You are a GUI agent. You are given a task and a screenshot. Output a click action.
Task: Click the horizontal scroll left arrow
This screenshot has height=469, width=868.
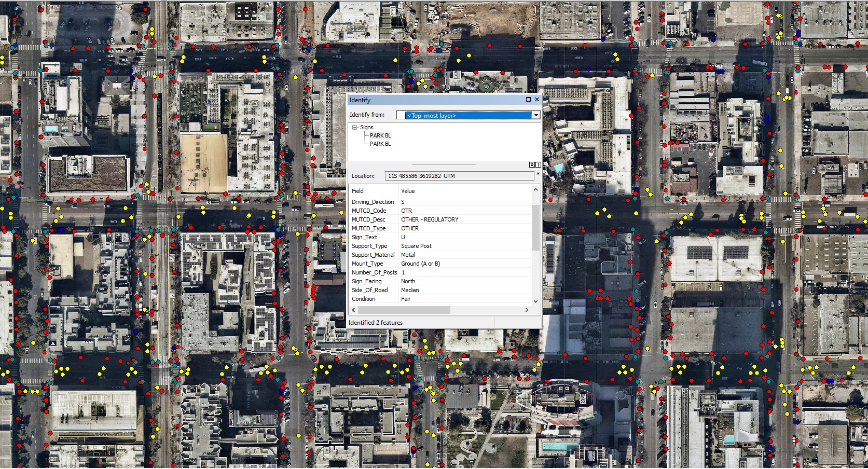pos(354,310)
